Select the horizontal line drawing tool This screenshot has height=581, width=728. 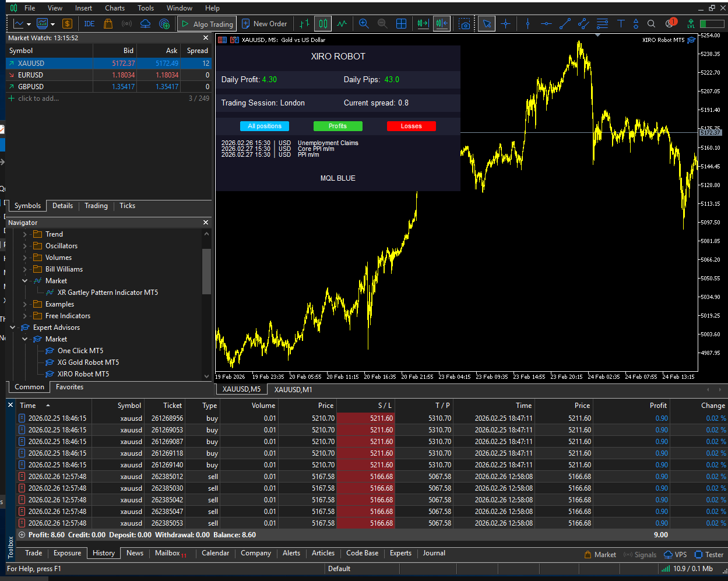[546, 24]
